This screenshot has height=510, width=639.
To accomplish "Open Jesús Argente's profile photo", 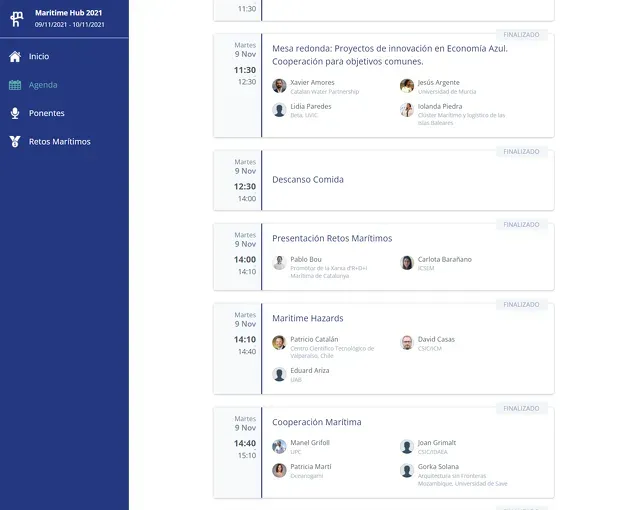I will click(x=407, y=86).
